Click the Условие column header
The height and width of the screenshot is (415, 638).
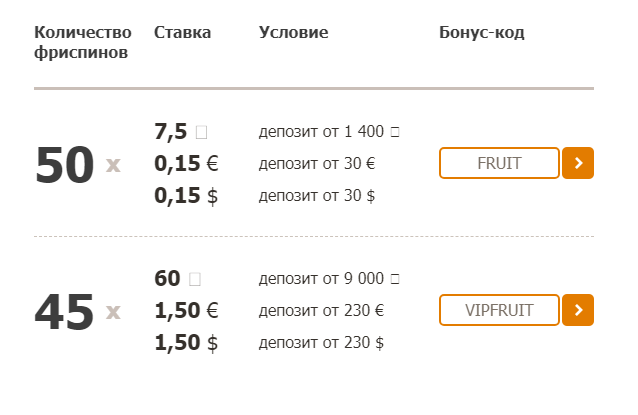(293, 33)
